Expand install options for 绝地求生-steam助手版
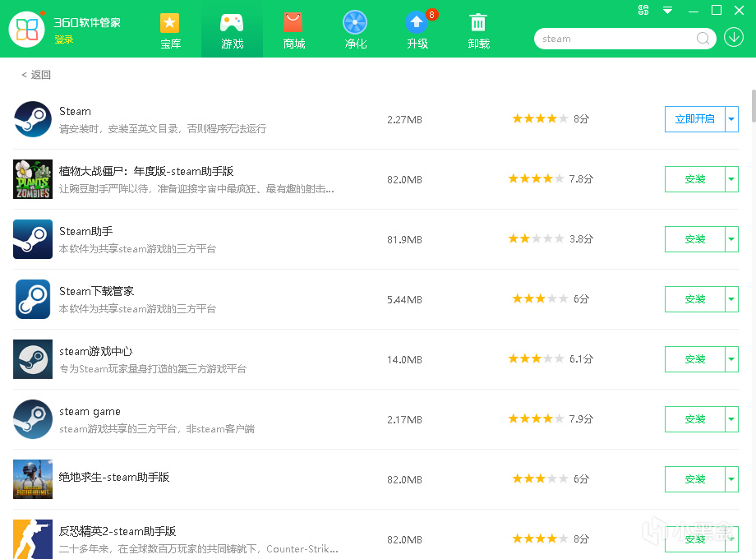 (731, 479)
